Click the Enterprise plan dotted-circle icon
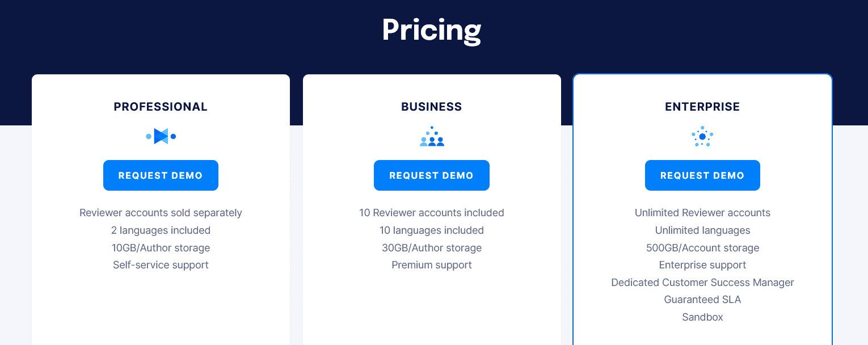868x345 pixels. pos(702,137)
